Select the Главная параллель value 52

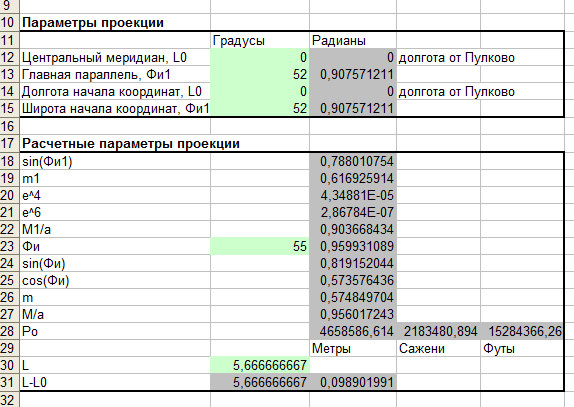point(260,75)
